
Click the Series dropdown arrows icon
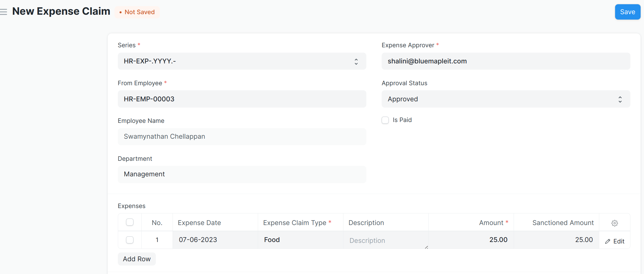click(356, 61)
